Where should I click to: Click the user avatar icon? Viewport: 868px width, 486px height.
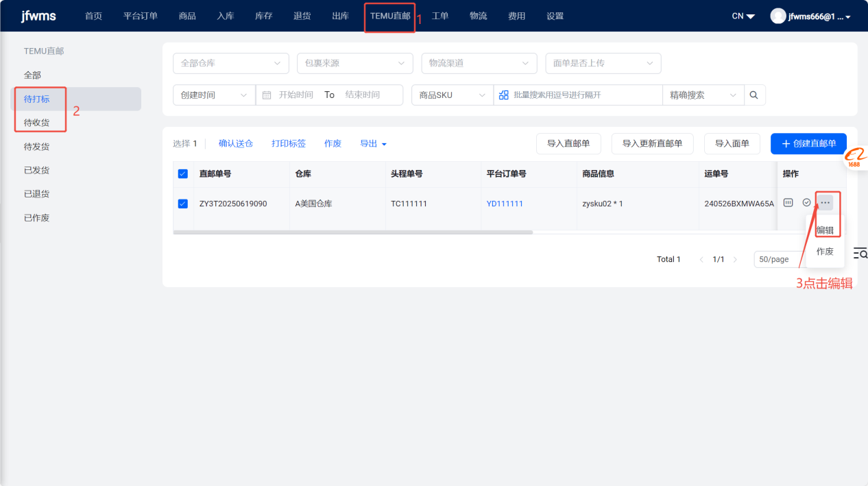[x=778, y=16]
